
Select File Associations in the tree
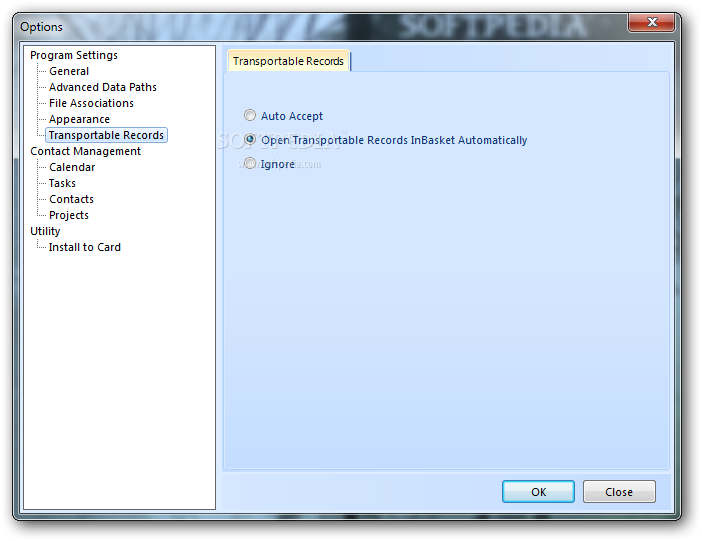pyautogui.click(x=91, y=103)
